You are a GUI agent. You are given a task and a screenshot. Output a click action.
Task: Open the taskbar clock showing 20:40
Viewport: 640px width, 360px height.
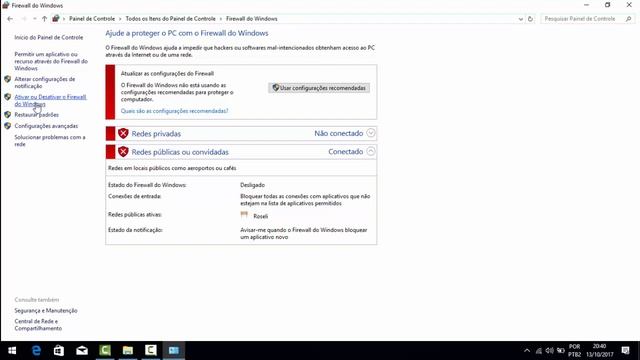[x=600, y=351]
